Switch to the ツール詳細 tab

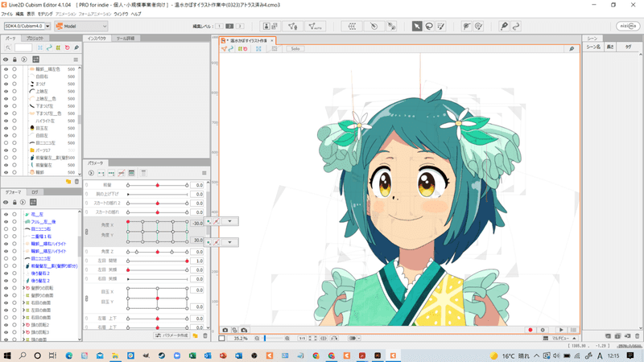coord(126,38)
